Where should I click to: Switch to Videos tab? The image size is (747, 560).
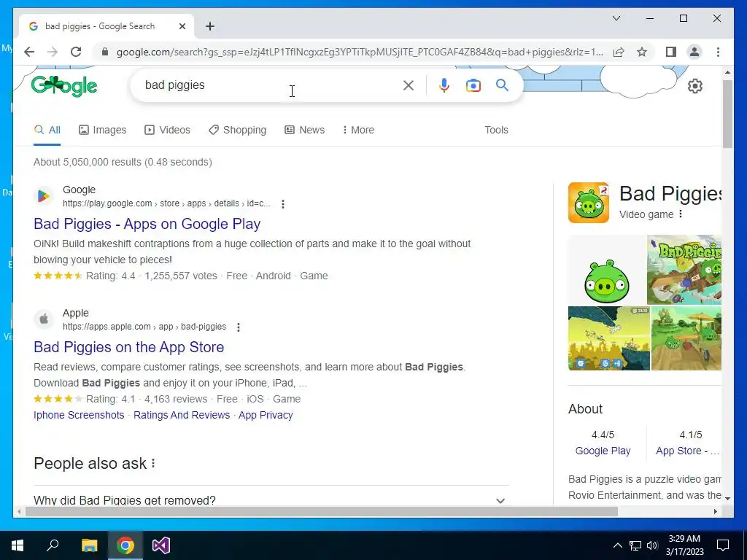167,130
